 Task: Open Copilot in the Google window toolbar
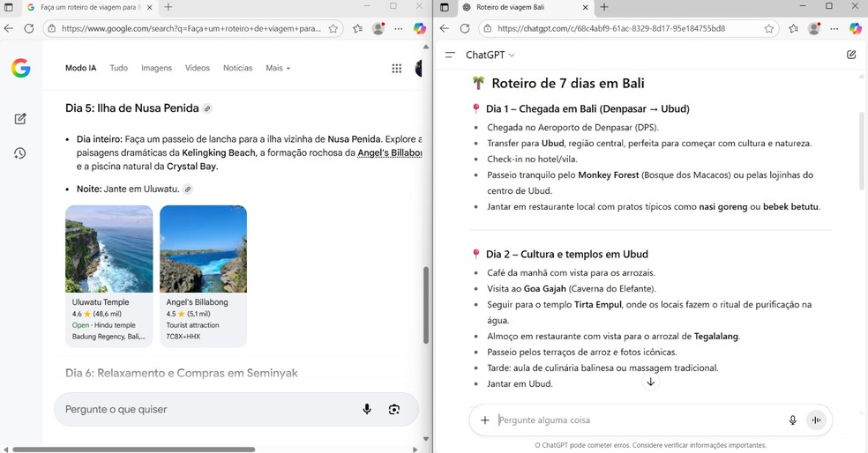point(420,29)
